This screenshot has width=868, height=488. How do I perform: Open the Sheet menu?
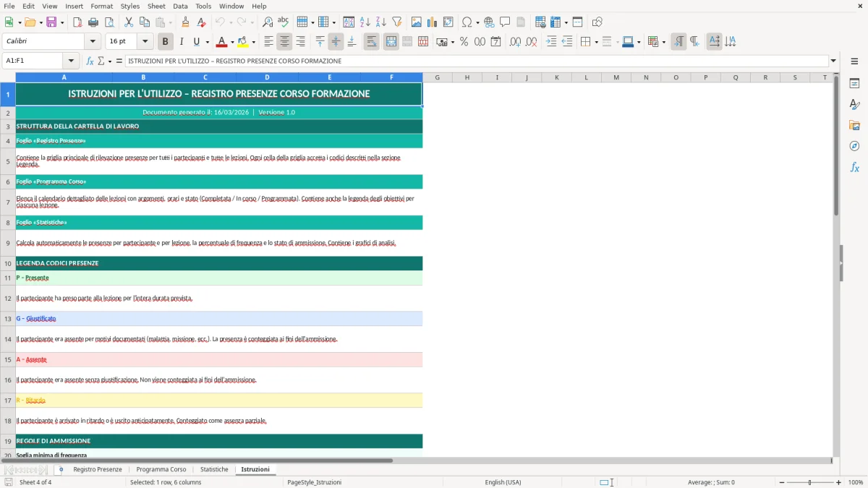coord(156,6)
